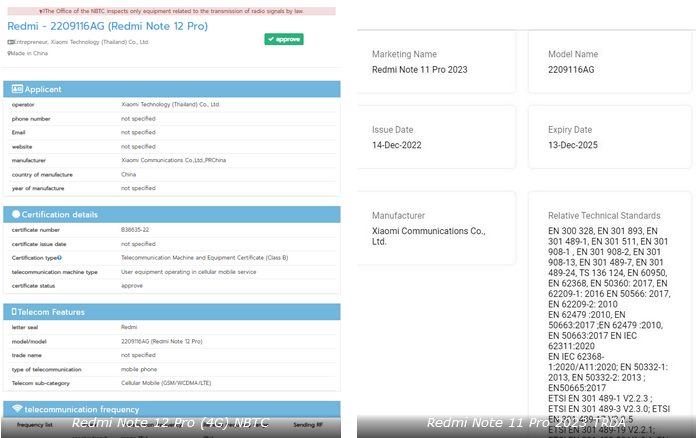This screenshot has height=438, width=696.
Task: Click the certificate issue date row label
Action: point(39,244)
